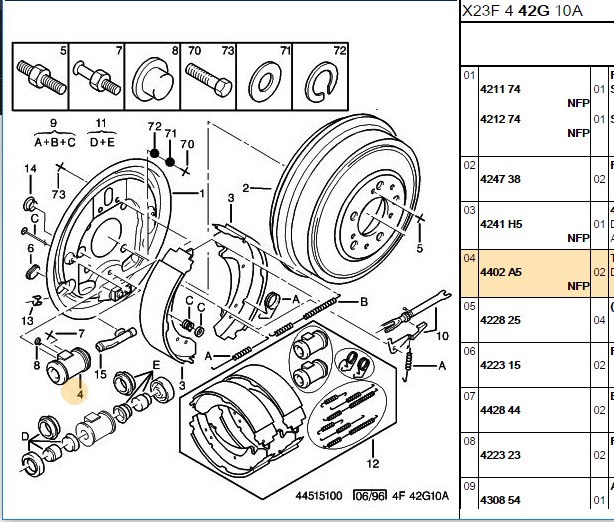Select part number 4212 74
Viewport: 614px width, 522px height.
coord(500,119)
